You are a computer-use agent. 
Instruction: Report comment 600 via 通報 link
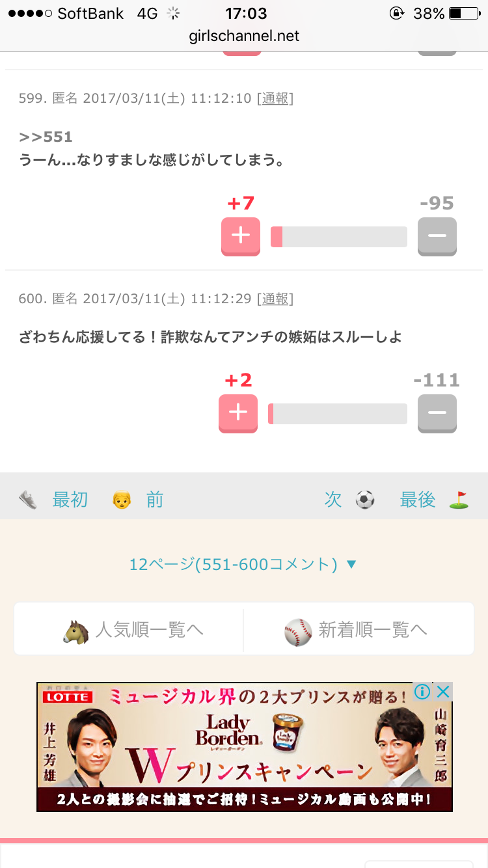[275, 299]
